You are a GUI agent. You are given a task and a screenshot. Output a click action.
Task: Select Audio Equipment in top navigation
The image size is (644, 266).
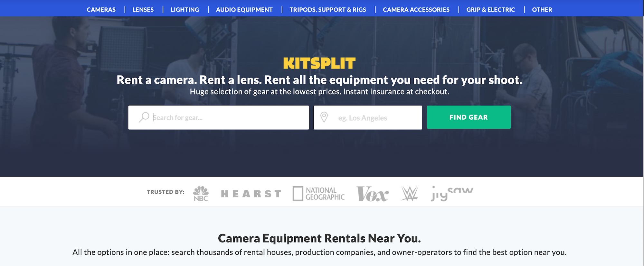(x=244, y=10)
